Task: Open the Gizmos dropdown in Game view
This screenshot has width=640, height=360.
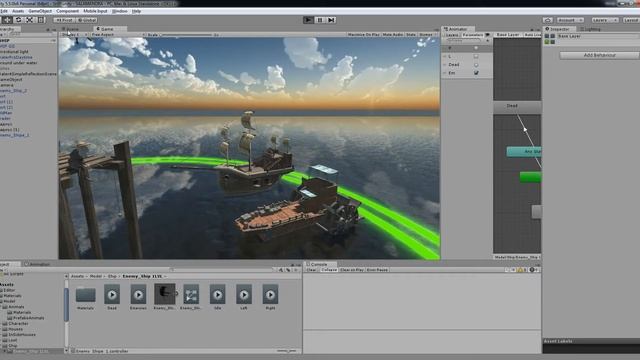Action: coord(427,35)
